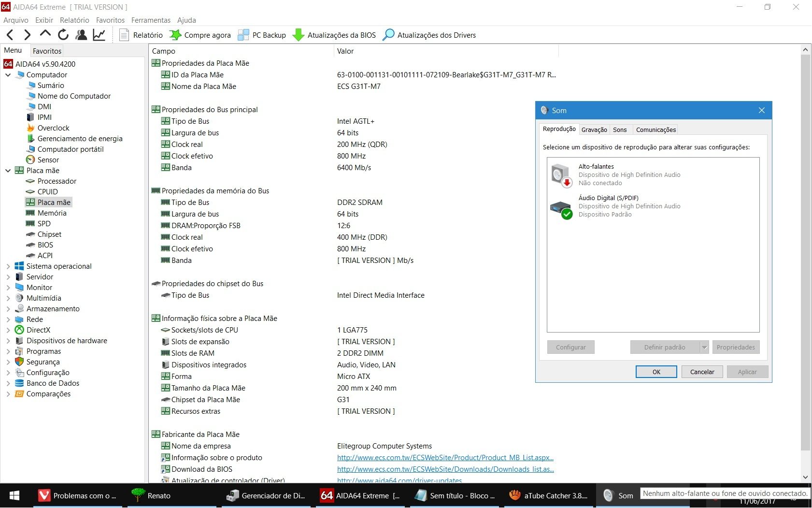
Task: Switch to aTube Catcher in taskbar
Action: pos(549,495)
